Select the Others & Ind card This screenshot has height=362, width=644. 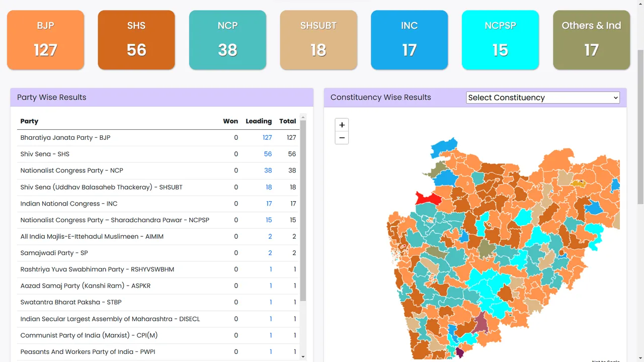(x=591, y=40)
